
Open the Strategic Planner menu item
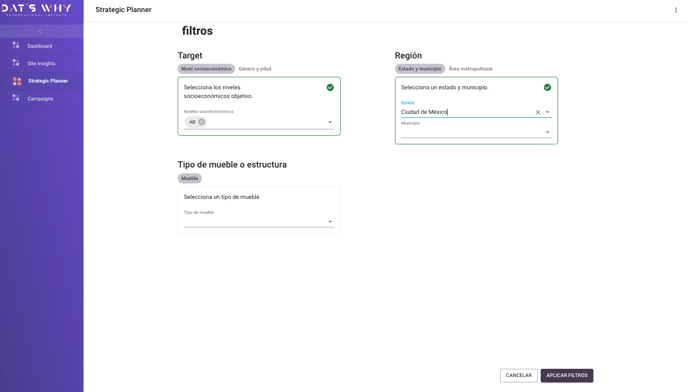click(42, 81)
